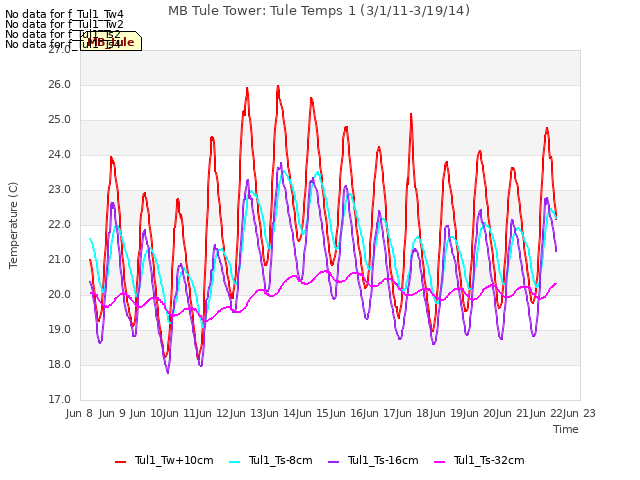Click the cyan Tul1_Ts-8cm legend swatch
Screen dimensions: 640x480
tap(235, 462)
